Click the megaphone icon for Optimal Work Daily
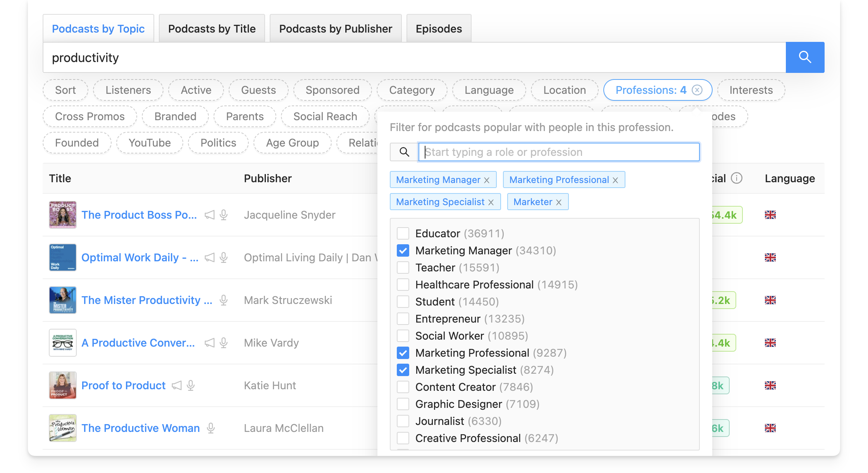The width and height of the screenshot is (868, 473). (x=210, y=257)
